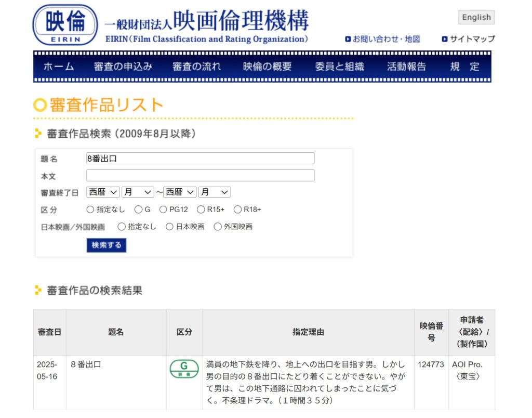Click the 審査作品検索 section heading
Screen dimensions: 532x418
click(x=121, y=134)
